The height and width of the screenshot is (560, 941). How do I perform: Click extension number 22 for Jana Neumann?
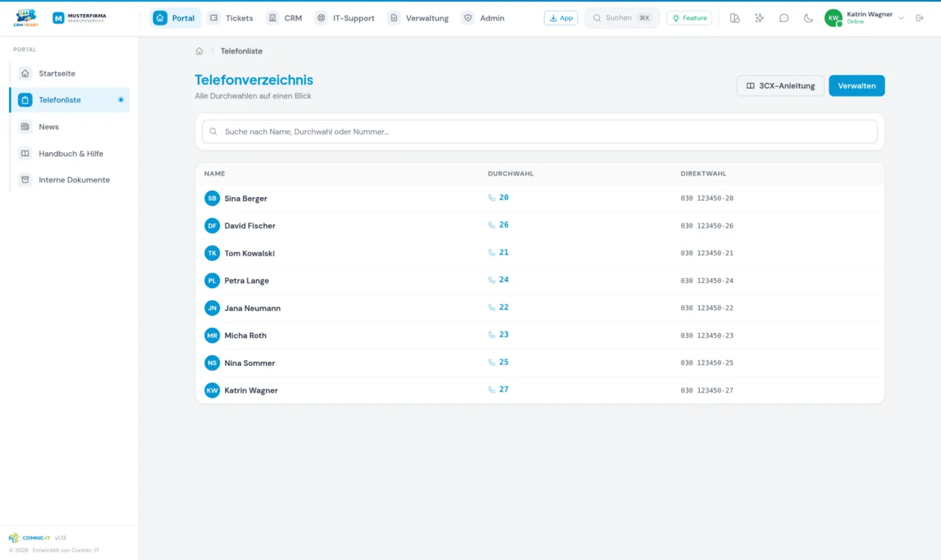point(504,307)
